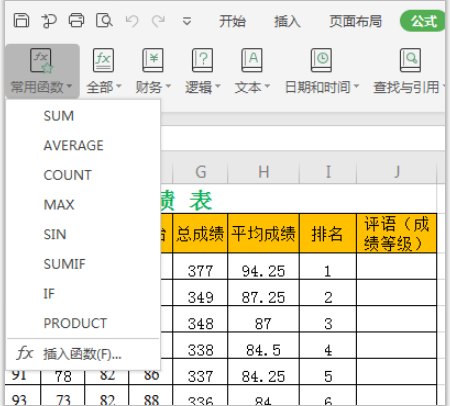The image size is (450, 406).
Task: Expand the 财务 dropdown label
Action: coord(153,87)
